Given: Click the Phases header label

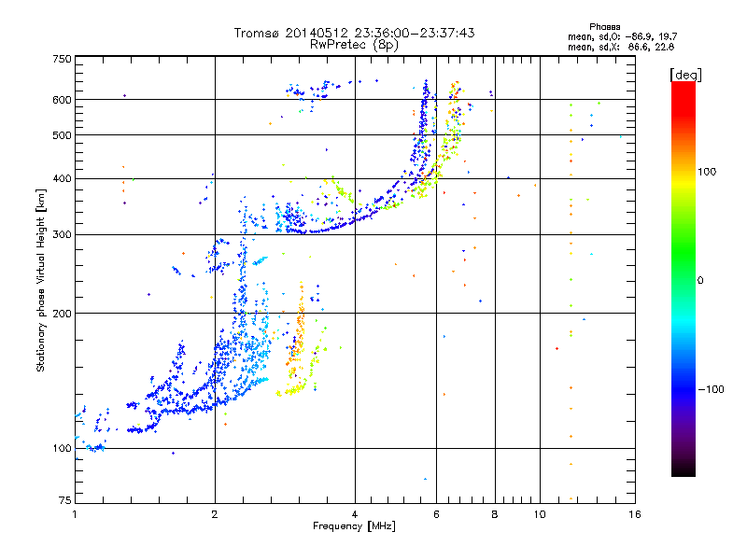Looking at the screenshot, I should coord(604,27).
